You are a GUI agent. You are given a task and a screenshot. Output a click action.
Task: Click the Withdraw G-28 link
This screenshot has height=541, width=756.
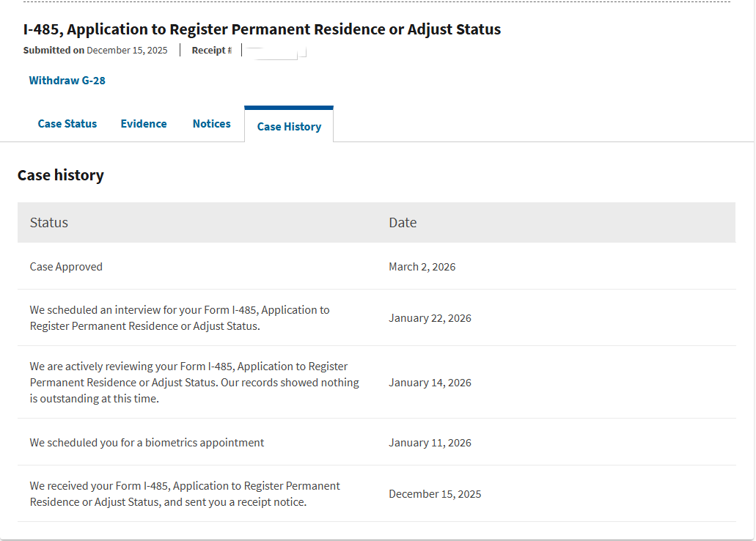(x=67, y=81)
